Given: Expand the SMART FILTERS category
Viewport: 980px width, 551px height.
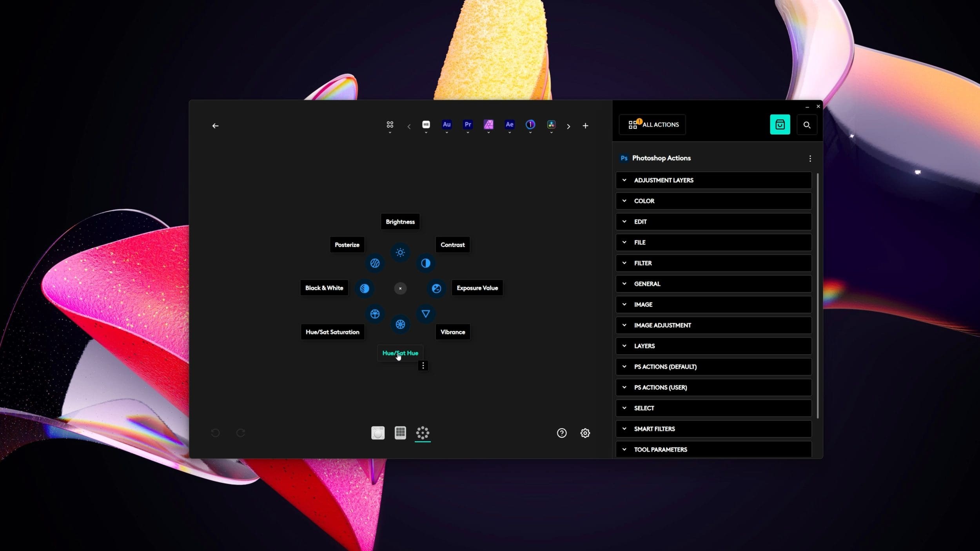Looking at the screenshot, I should pos(713,429).
